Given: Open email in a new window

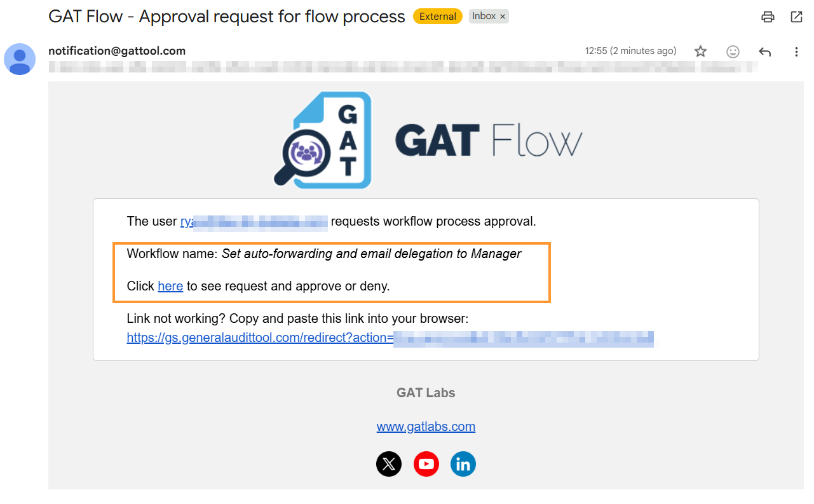Looking at the screenshot, I should click(x=796, y=17).
